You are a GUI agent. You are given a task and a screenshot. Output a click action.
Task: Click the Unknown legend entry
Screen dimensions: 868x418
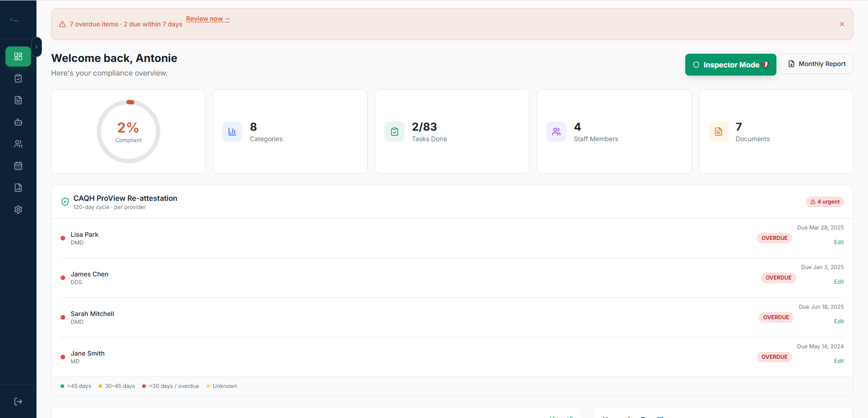click(222, 386)
